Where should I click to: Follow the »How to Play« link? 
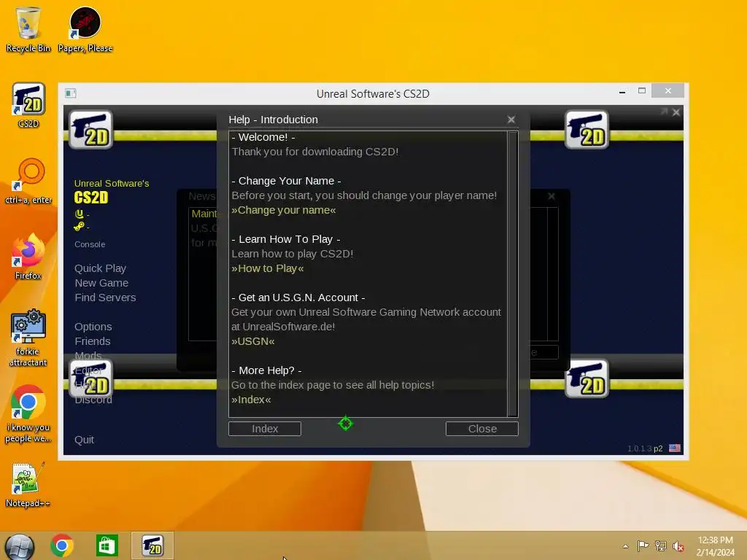pyautogui.click(x=267, y=268)
